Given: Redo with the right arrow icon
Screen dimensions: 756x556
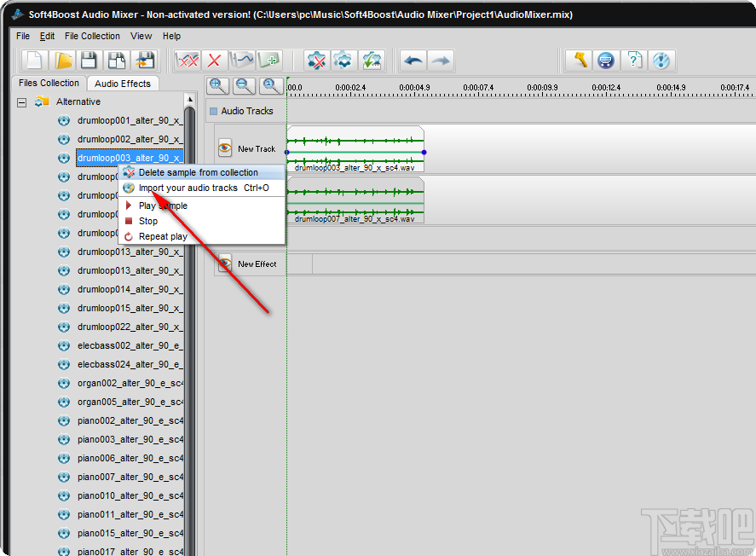Looking at the screenshot, I should (x=440, y=61).
